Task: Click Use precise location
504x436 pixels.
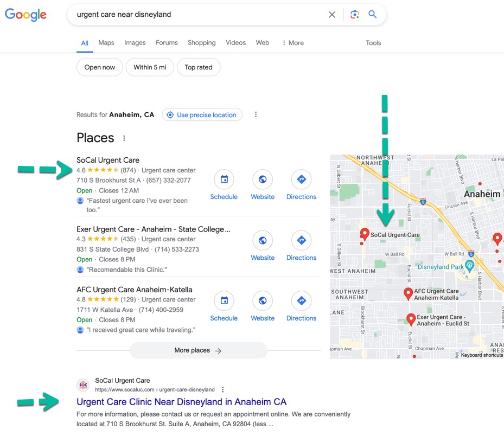Action: pos(202,115)
